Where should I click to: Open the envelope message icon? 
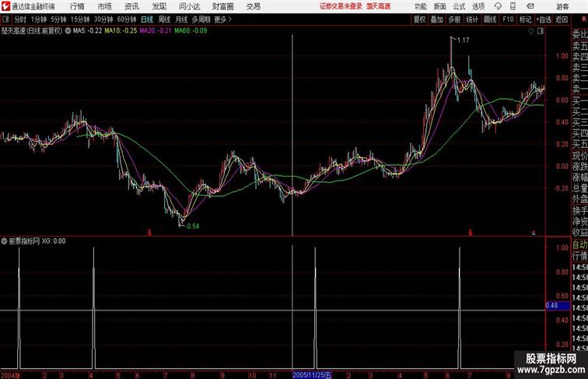click(530, 6)
